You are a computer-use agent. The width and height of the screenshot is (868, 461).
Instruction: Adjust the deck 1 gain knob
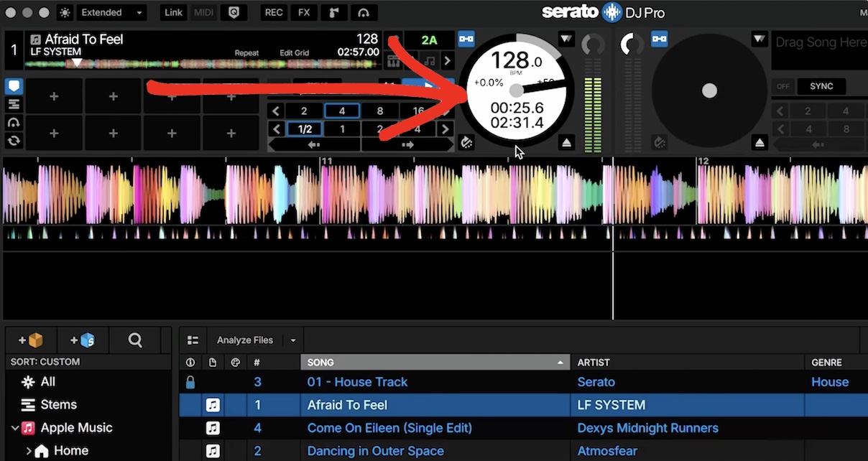[x=594, y=45]
